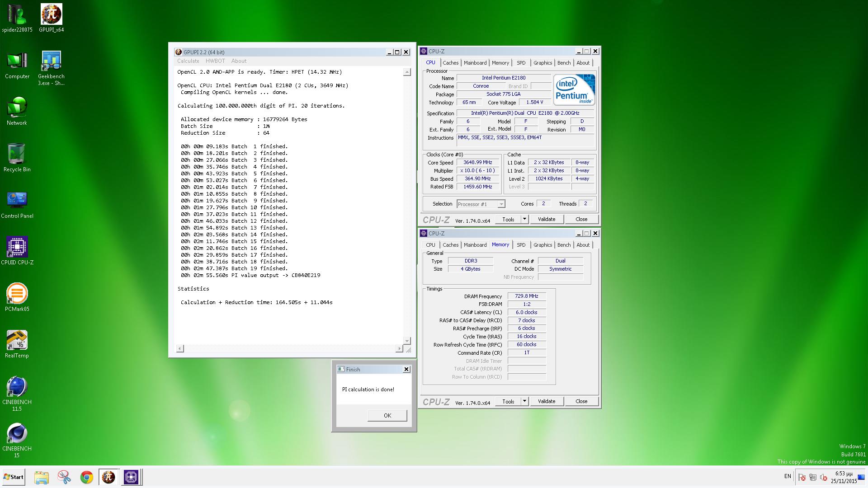The width and height of the screenshot is (868, 488).
Task: Open the spider220075 desktop icon
Action: point(17,18)
